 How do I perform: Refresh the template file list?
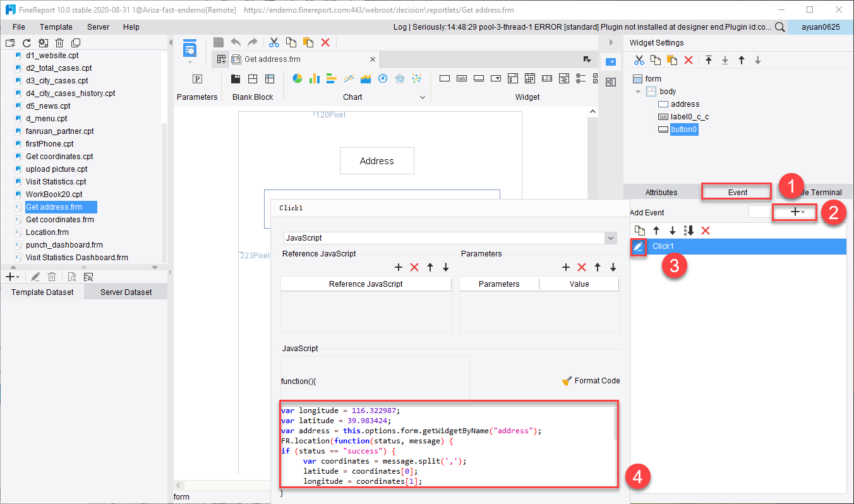pos(27,43)
